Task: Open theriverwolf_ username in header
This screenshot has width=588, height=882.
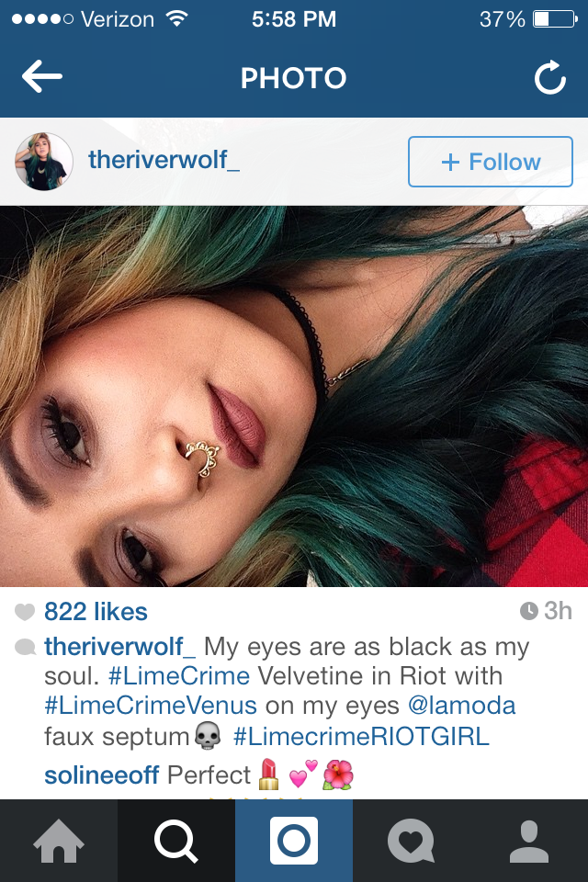Action: click(x=164, y=160)
